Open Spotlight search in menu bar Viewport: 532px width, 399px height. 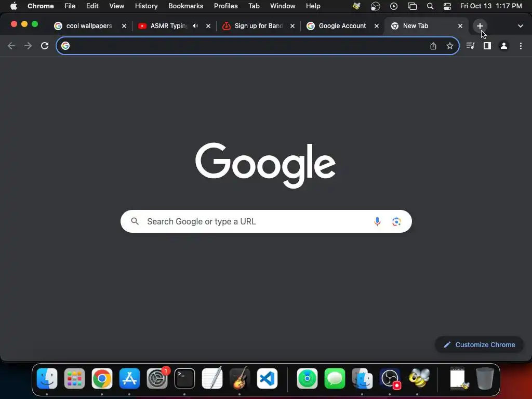click(430, 6)
